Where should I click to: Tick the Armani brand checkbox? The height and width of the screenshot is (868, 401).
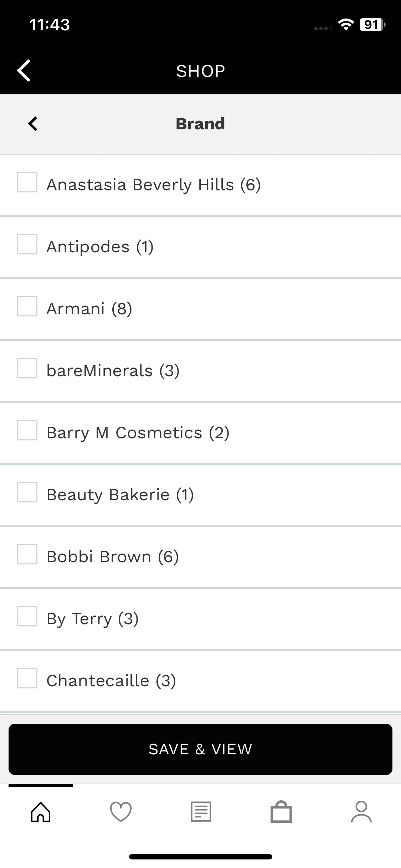[x=27, y=306]
